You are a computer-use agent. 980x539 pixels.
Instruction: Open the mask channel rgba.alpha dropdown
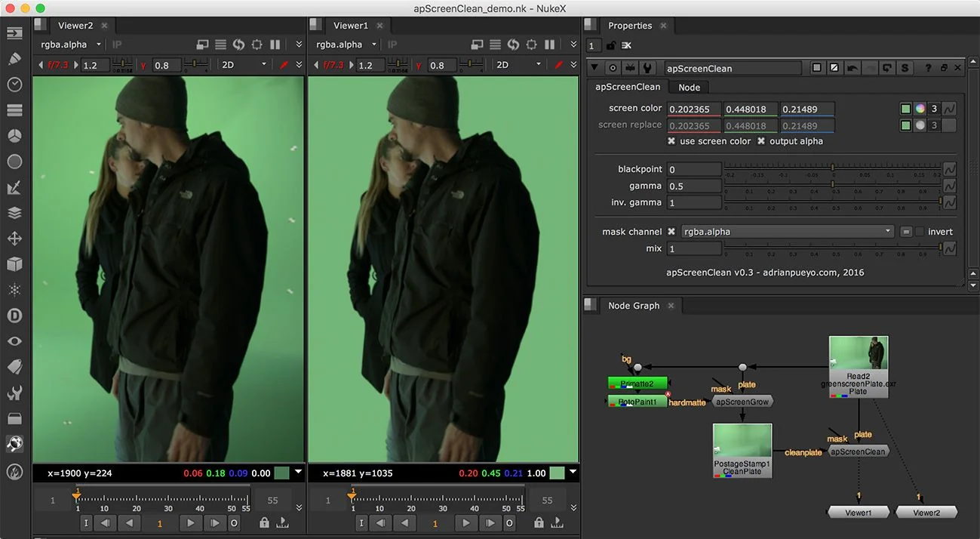coord(787,232)
